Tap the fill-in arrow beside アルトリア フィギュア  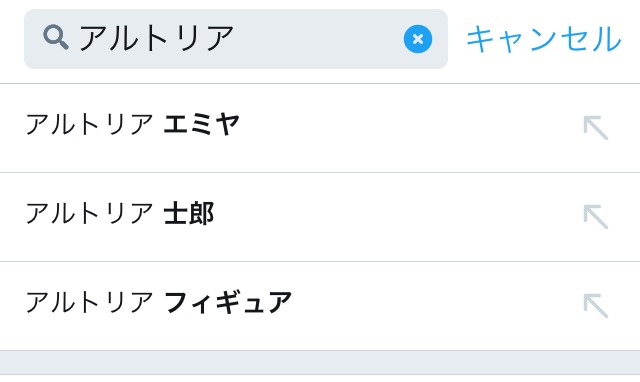pos(596,306)
